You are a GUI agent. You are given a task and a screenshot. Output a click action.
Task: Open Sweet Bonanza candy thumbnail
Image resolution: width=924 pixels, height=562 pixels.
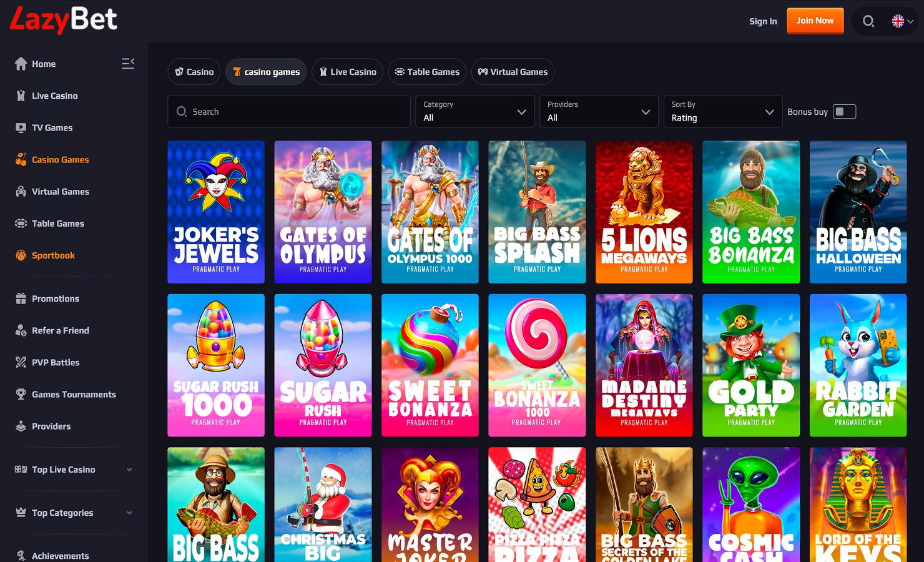pos(430,365)
